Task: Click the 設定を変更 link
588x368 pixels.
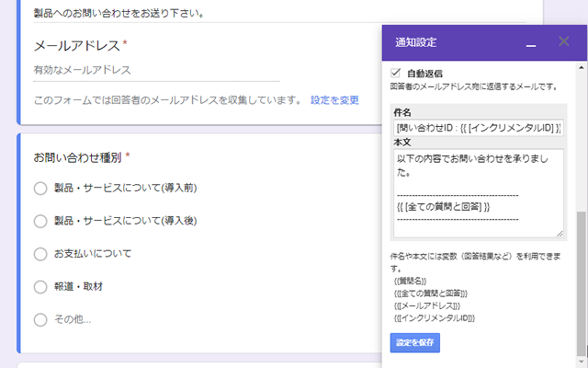Action: pyautogui.click(x=334, y=100)
